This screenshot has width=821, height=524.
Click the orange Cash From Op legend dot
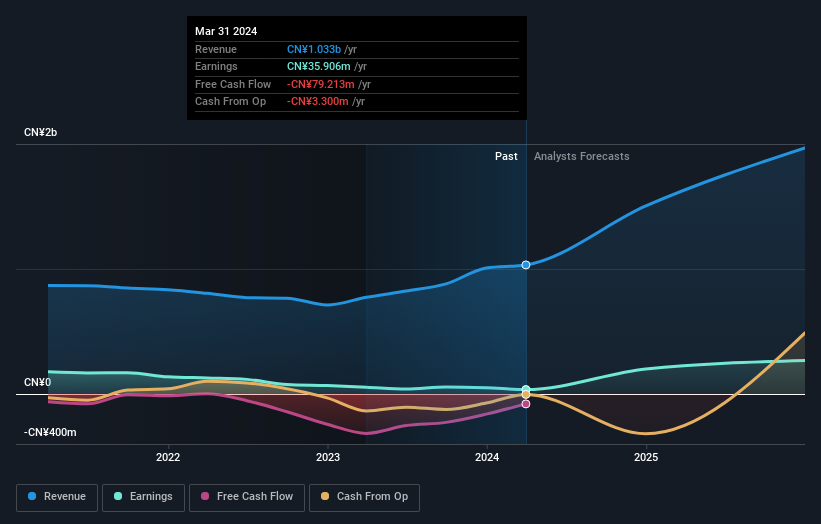(x=325, y=496)
